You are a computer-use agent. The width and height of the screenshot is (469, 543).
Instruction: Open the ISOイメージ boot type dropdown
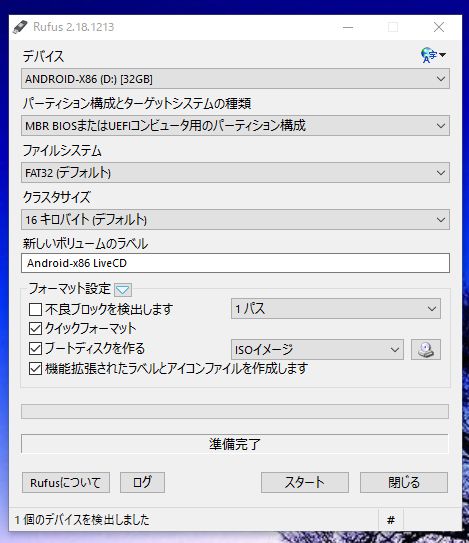[x=317, y=349]
